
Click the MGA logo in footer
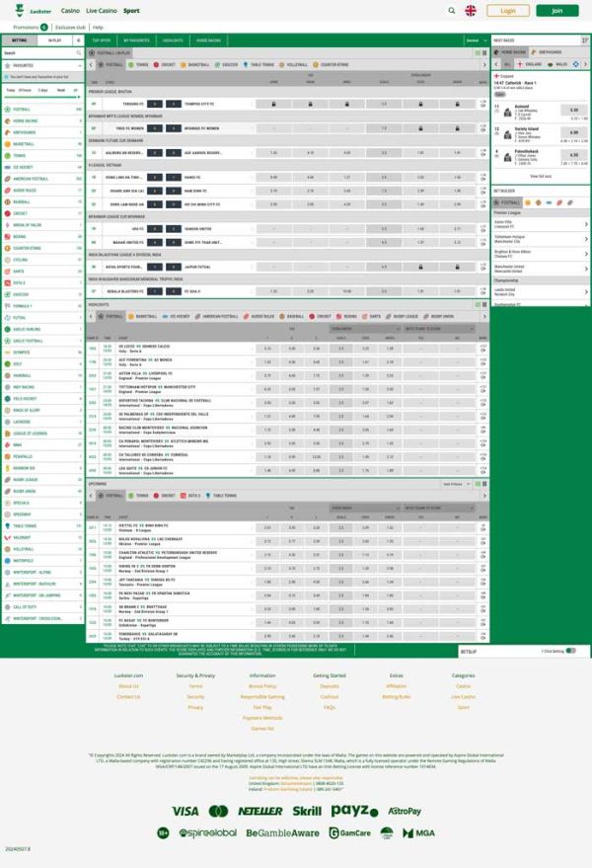click(x=418, y=832)
